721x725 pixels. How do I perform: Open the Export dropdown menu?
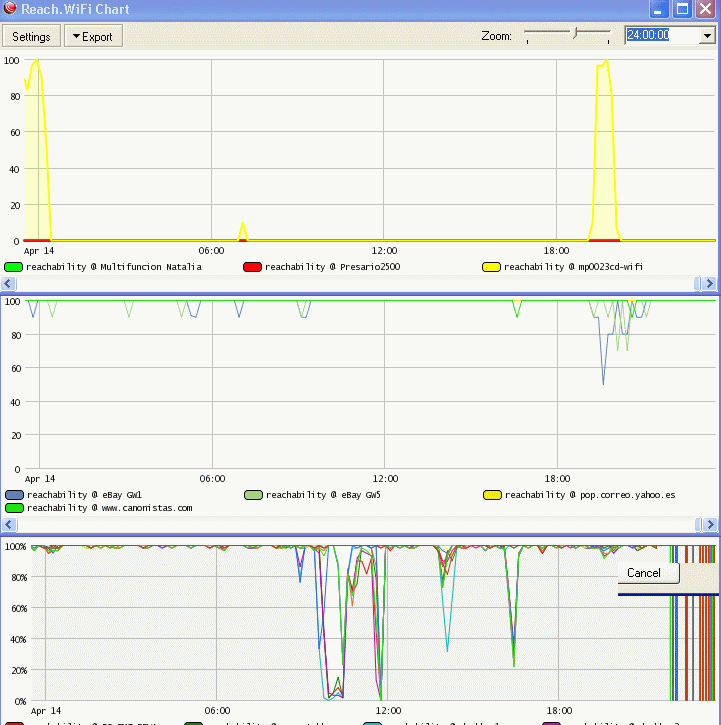(93, 37)
